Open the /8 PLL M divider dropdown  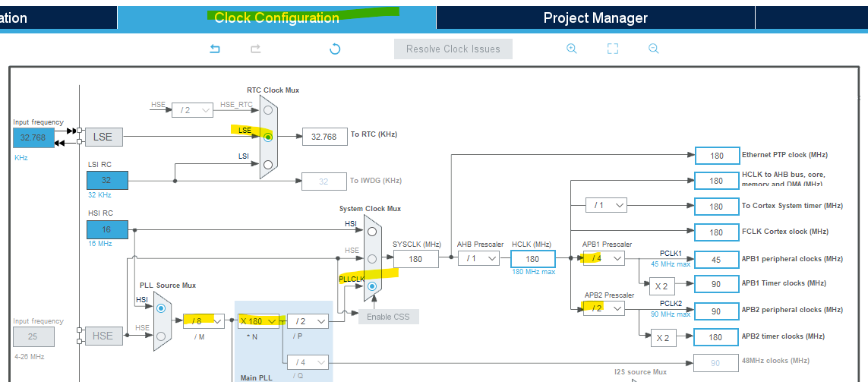click(x=204, y=321)
